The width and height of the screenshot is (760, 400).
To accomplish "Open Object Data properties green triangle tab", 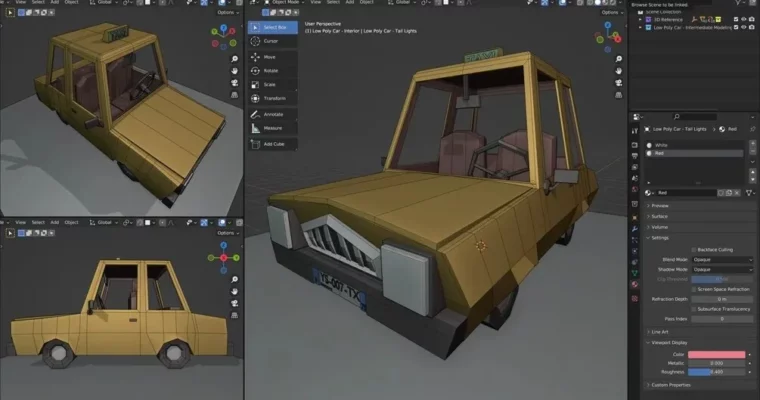I will coord(635,273).
